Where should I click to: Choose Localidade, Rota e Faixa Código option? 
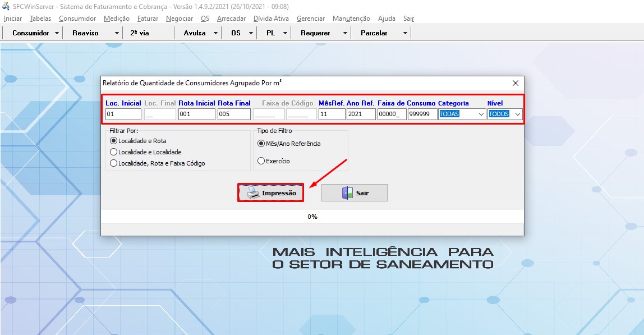point(114,163)
